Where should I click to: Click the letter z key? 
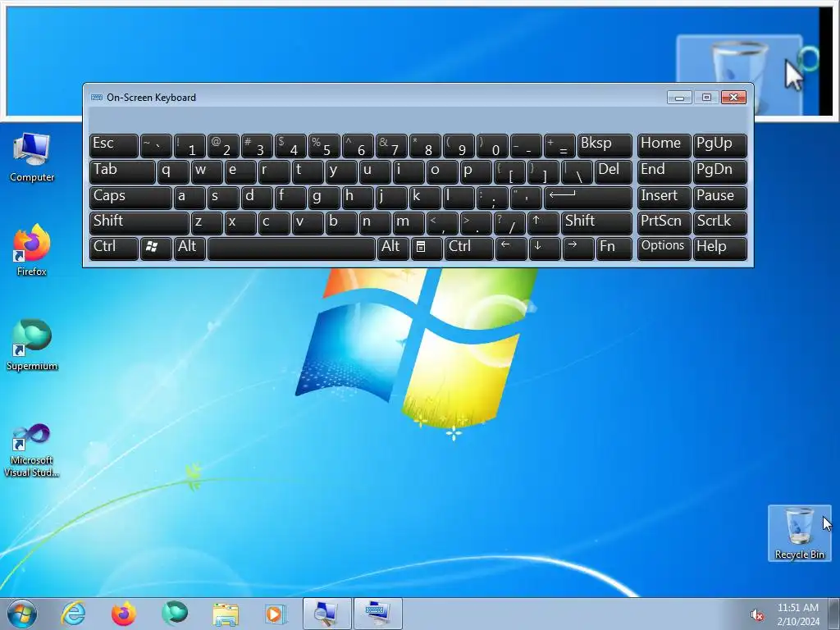tap(207, 223)
